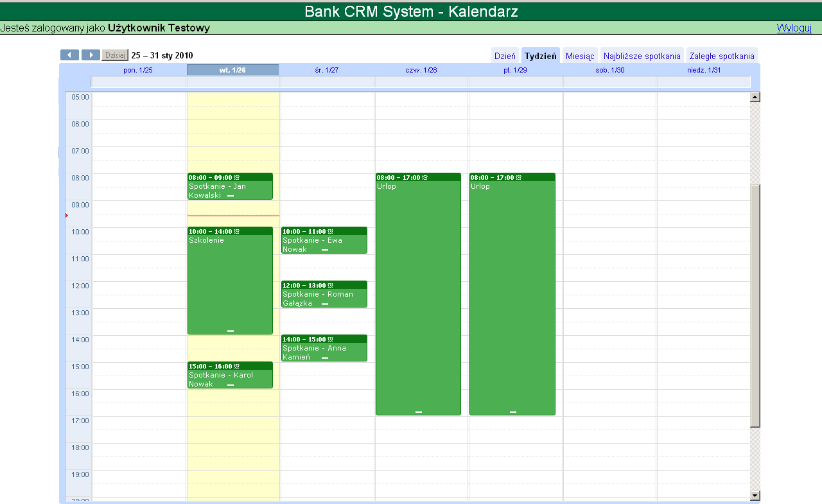822x504 pixels.
Task: Open day header śr. 1/27
Action: [x=327, y=70]
